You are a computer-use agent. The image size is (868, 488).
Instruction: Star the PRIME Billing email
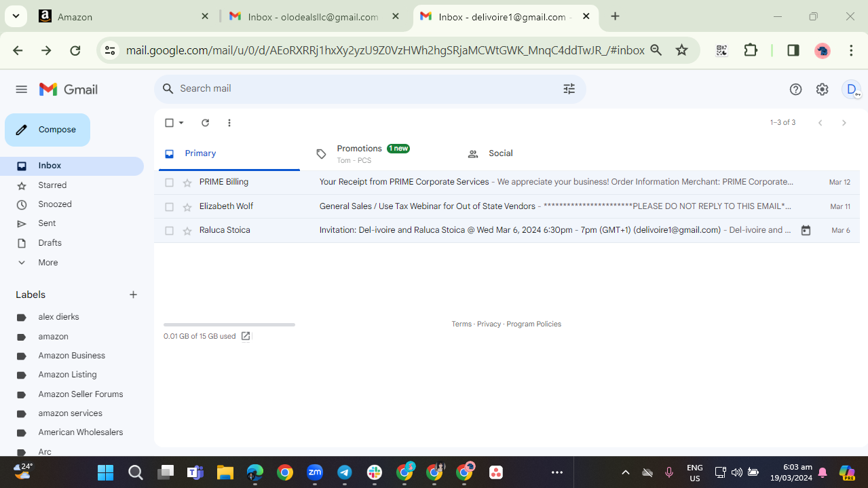tap(187, 183)
